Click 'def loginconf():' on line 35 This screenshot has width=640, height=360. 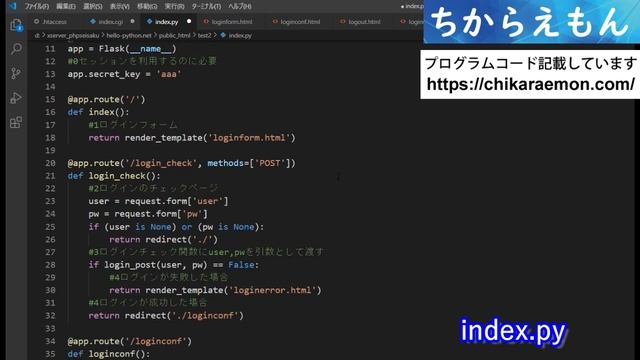coord(109,354)
